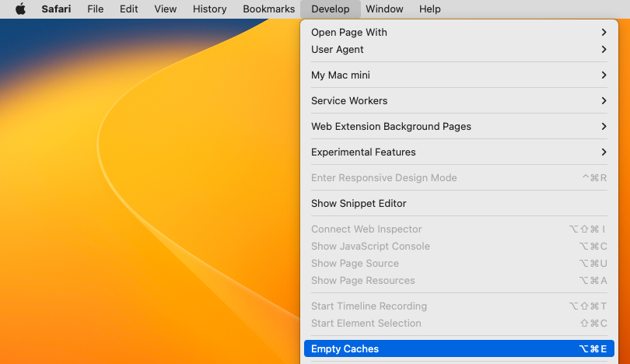Open the Bookmarks menu
Viewport: 630px width, 364px height.
268,9
